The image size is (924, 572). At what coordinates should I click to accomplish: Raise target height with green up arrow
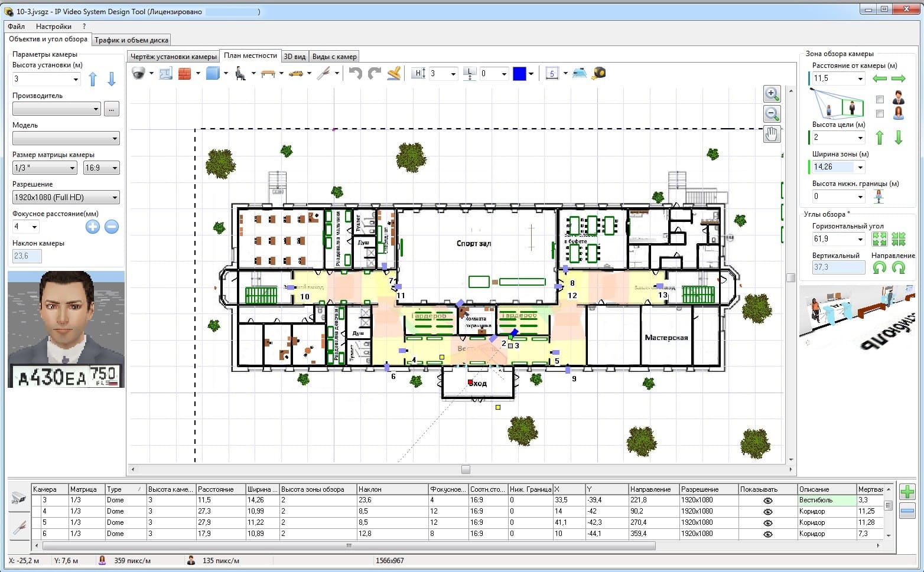coord(880,138)
